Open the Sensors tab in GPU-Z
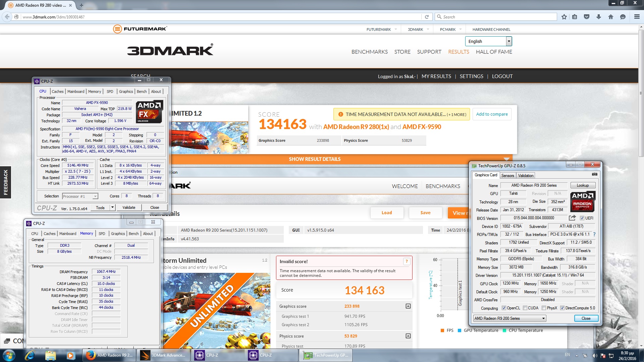 coord(507,176)
